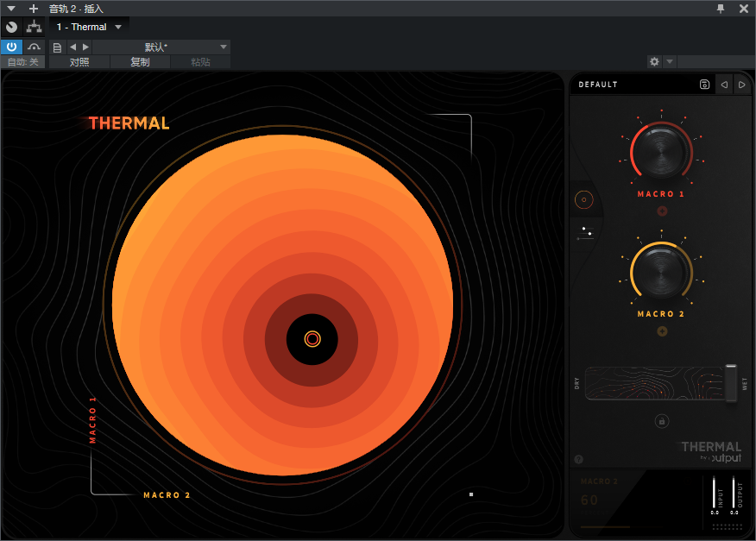Click the preset document icon
The height and width of the screenshot is (541, 756).
57,47
